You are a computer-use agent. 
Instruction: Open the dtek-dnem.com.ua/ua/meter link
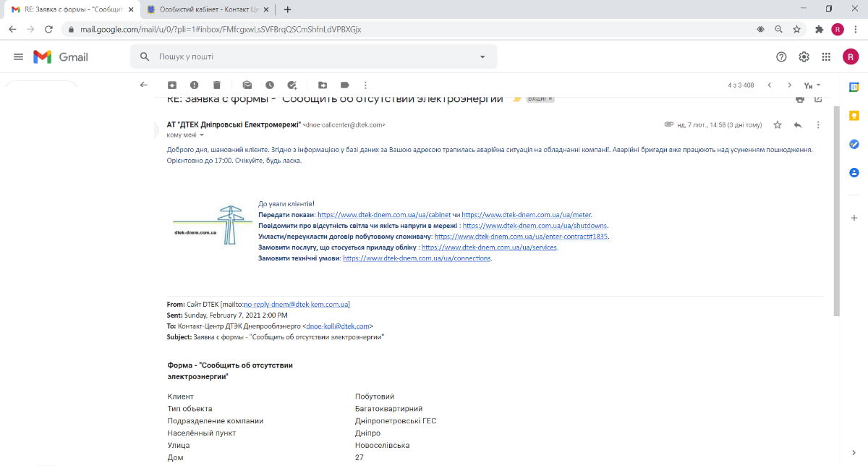pos(527,215)
